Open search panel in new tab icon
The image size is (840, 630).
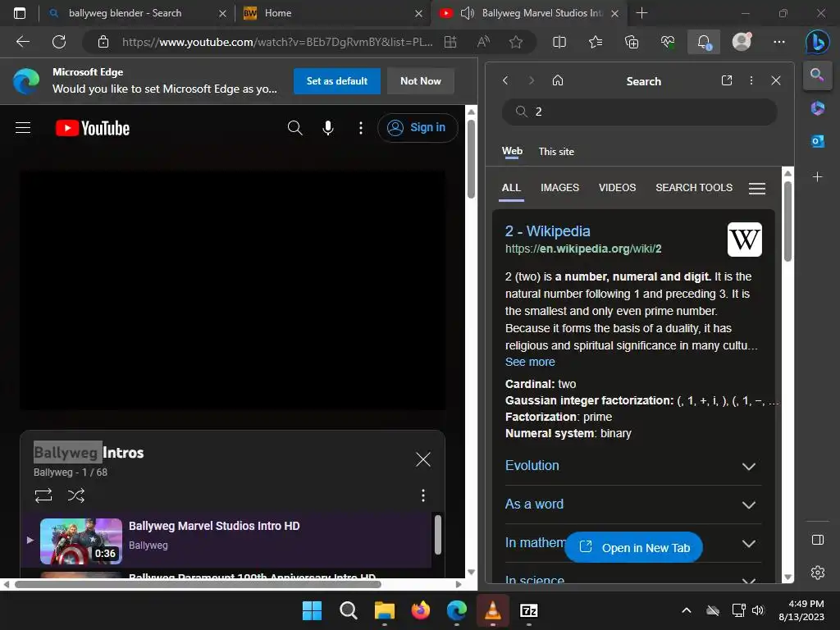pyautogui.click(x=727, y=80)
